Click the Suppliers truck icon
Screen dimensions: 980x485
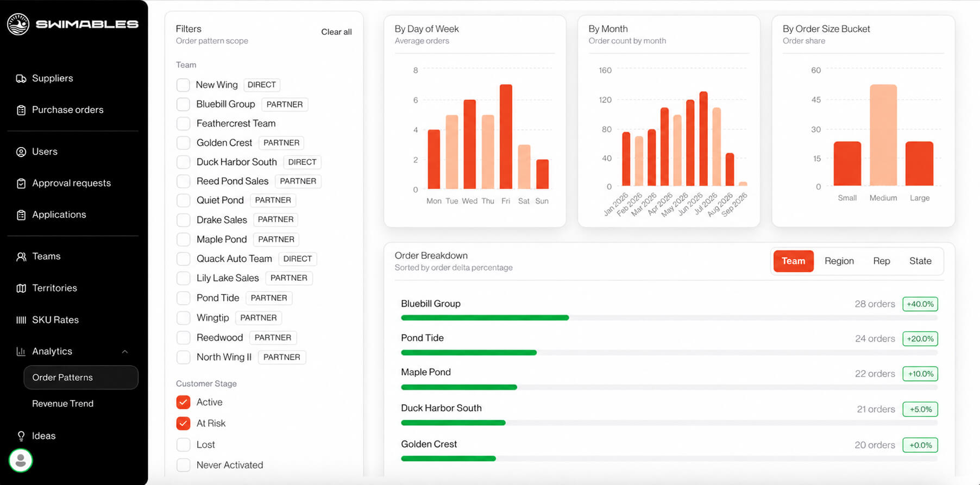pyautogui.click(x=21, y=79)
